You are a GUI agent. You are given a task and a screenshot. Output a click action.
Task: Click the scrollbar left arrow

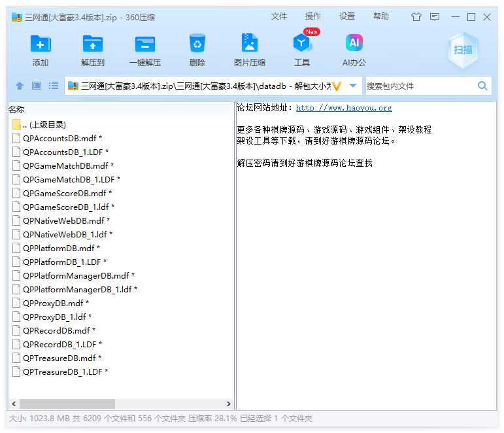[14, 404]
